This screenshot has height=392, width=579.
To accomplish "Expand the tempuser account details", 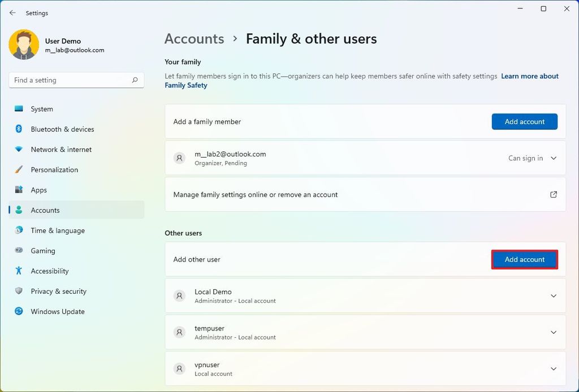I will click(553, 332).
